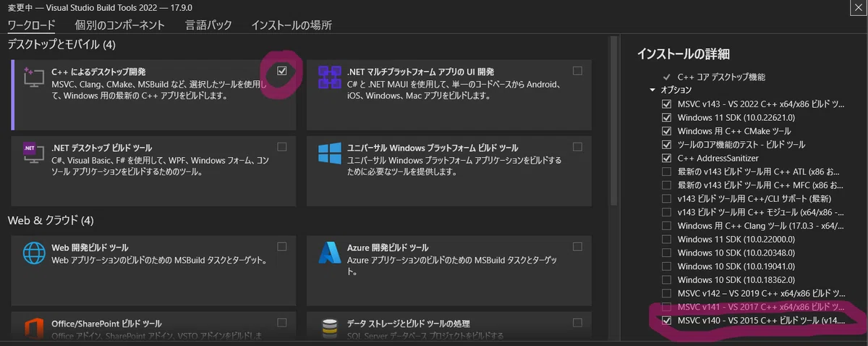Screen dimensions: 868x346
Task: Click the Web development build tools globe icon
Action: pyautogui.click(x=35, y=253)
